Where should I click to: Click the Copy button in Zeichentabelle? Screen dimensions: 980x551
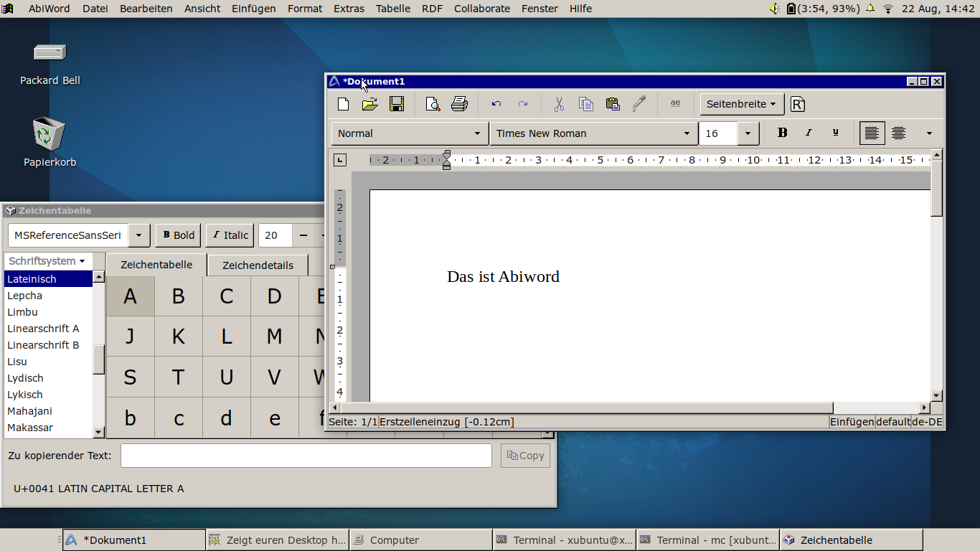pyautogui.click(x=525, y=456)
